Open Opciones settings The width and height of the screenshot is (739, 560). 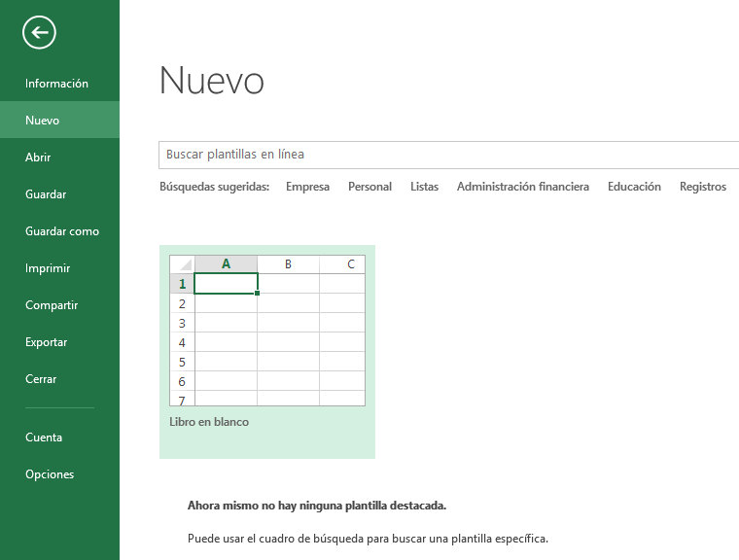click(50, 474)
